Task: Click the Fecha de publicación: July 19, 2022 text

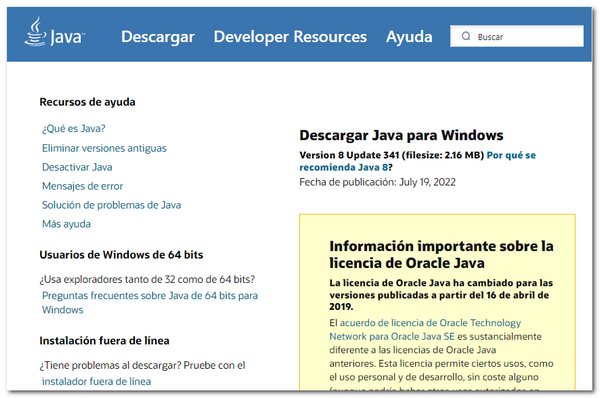Action: coord(377,182)
